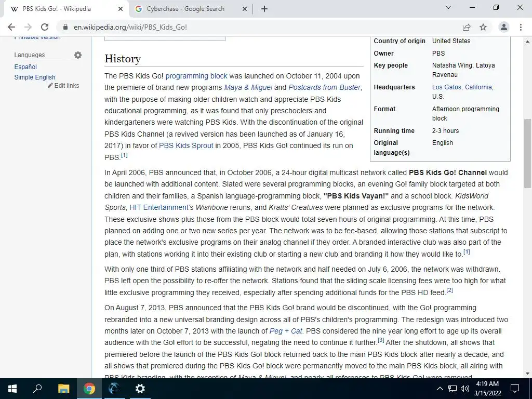Open Settings gear on the taskbar

140,389
